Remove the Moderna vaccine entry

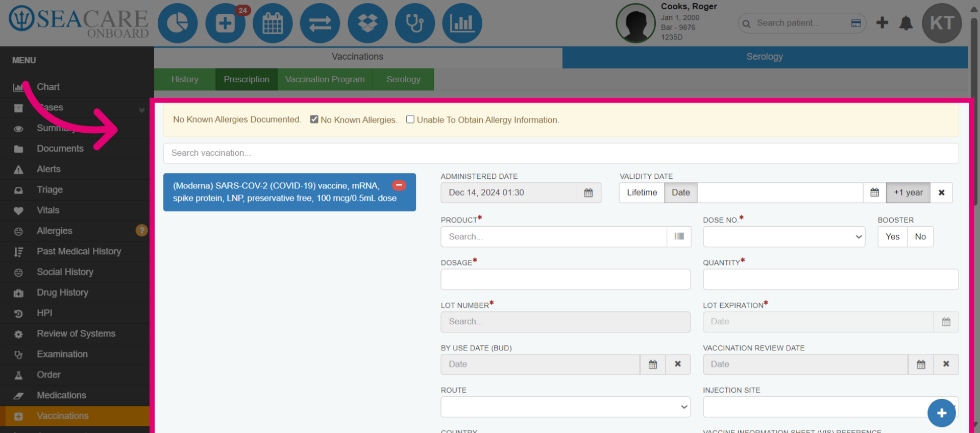click(x=399, y=185)
